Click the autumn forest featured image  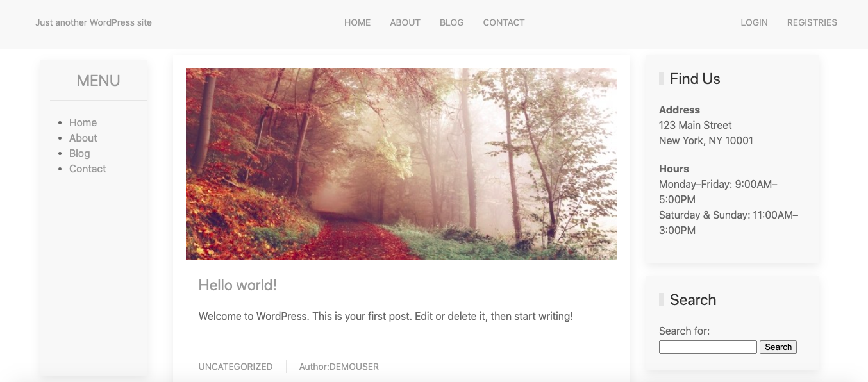coord(401,164)
